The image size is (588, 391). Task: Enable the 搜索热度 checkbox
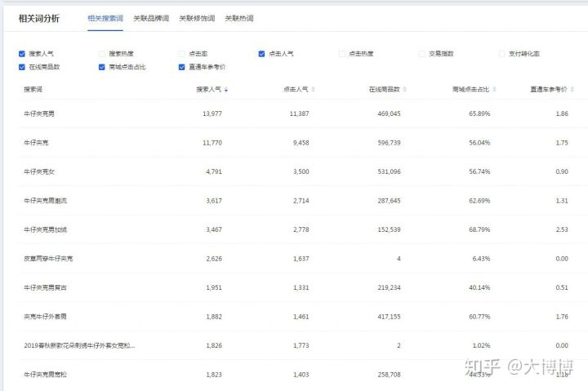pyautogui.click(x=102, y=54)
